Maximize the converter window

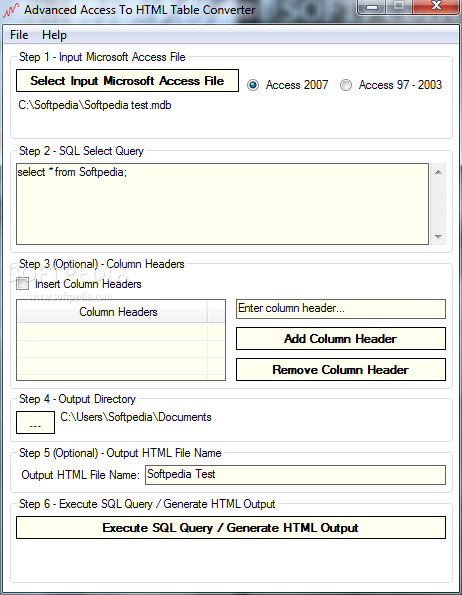tap(399, 7)
